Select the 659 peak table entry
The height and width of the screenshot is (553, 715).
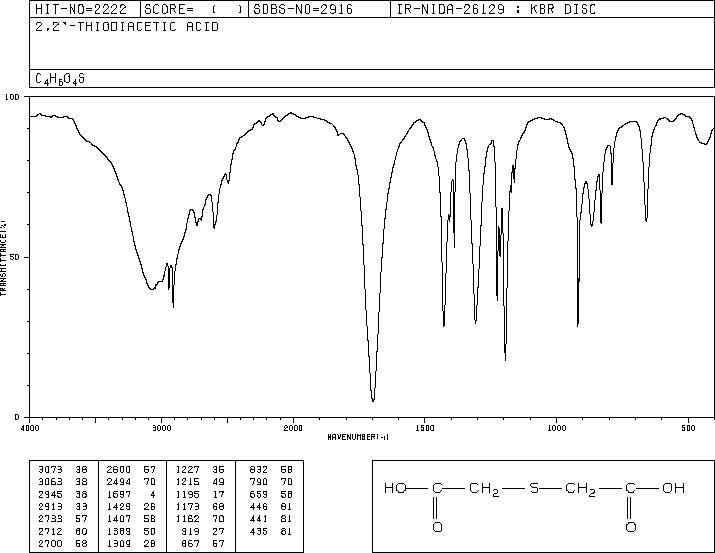coord(259,494)
